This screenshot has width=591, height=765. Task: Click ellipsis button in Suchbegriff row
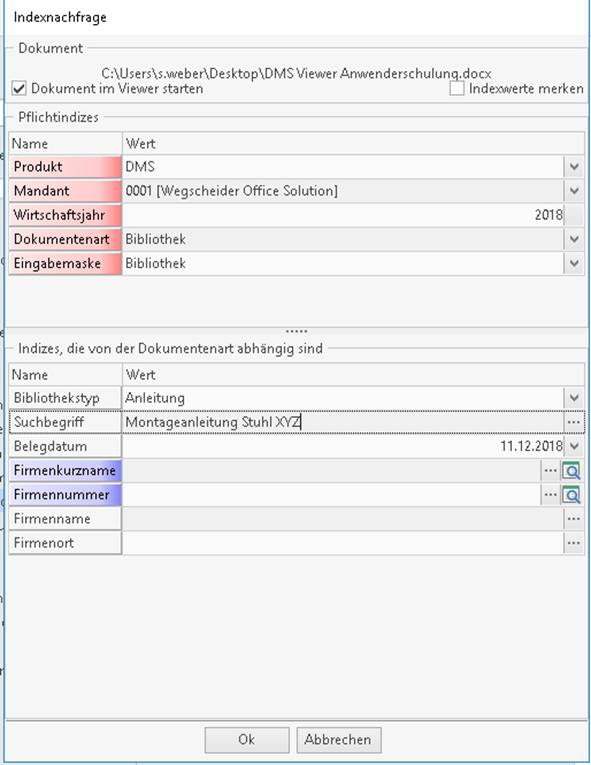[574, 422]
